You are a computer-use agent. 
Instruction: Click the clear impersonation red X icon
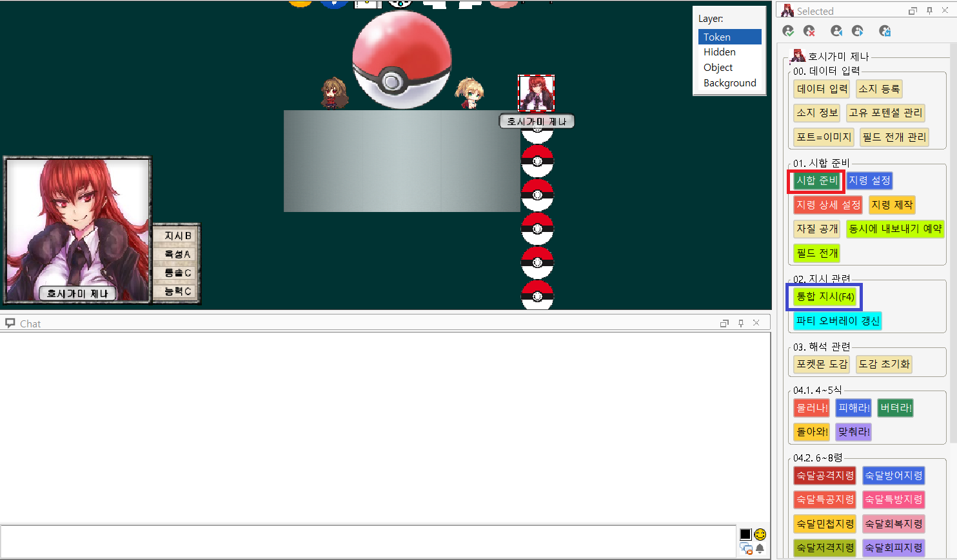pos(809,31)
